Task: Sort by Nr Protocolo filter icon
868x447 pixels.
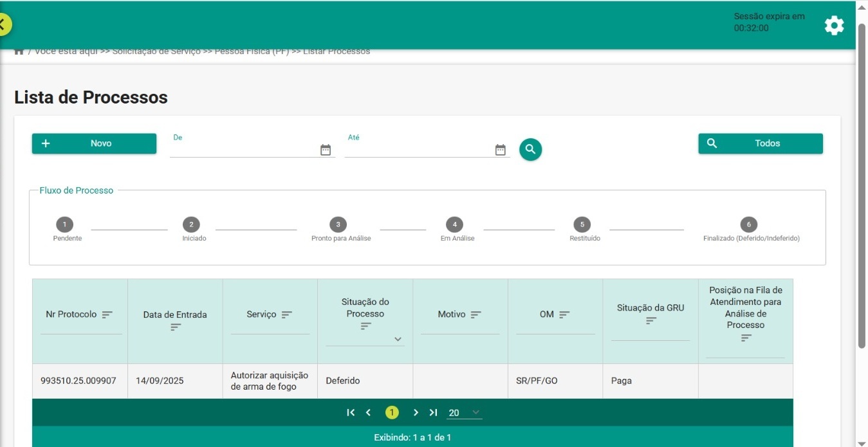Action: click(107, 315)
